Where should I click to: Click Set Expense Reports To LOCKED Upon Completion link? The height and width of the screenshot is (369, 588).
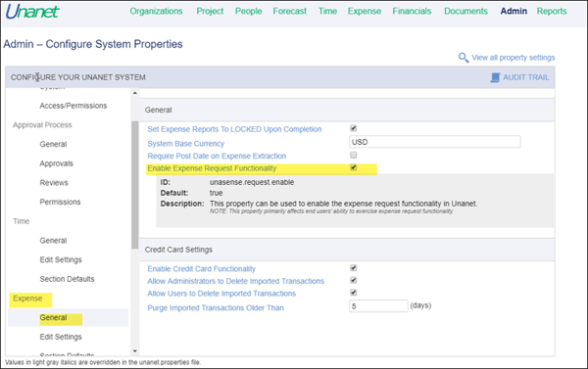coord(234,129)
